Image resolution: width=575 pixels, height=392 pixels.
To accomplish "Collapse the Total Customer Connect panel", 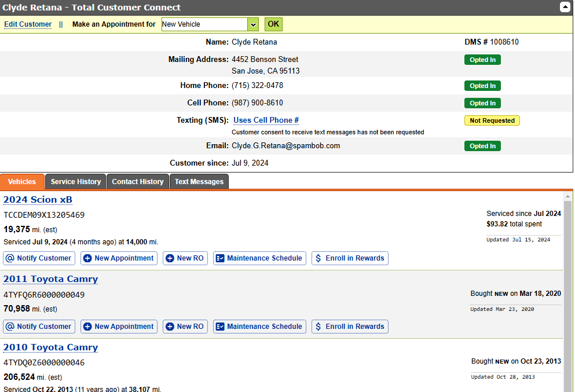I will [x=565, y=8].
